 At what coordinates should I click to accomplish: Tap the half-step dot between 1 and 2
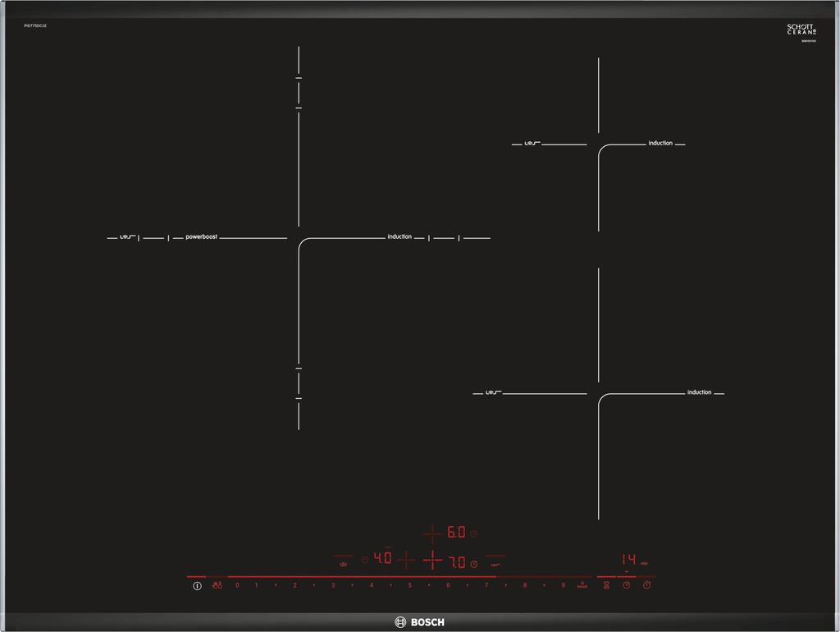[x=276, y=585]
